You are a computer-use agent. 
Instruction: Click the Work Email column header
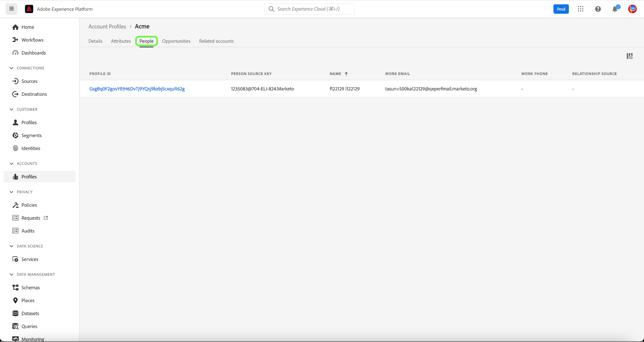(397, 74)
